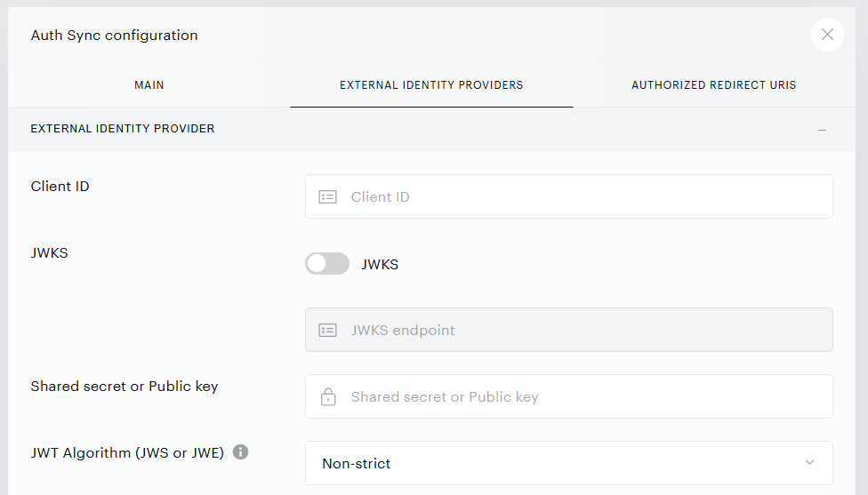Focus the Shared secret or Public key field
This screenshot has width=868, height=495.
[x=568, y=396]
